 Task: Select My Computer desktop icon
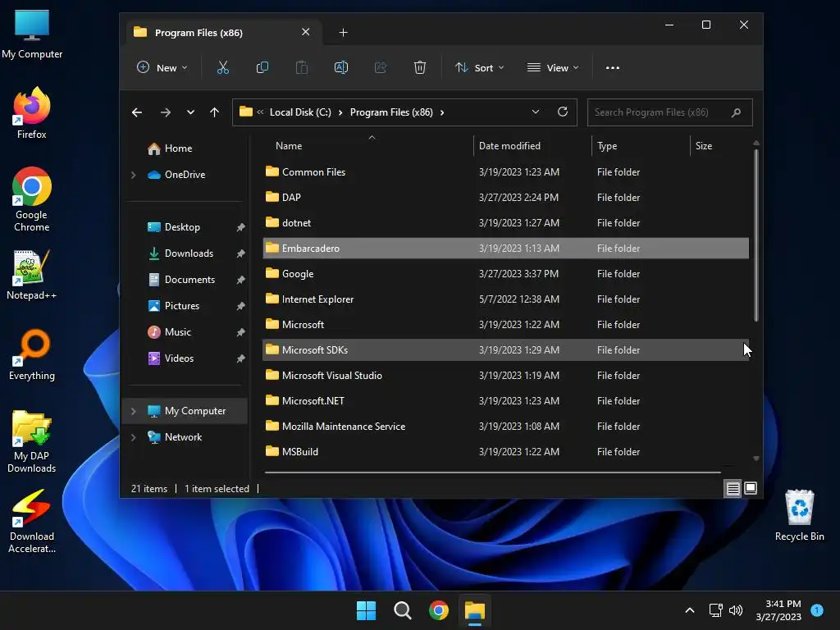tap(32, 34)
